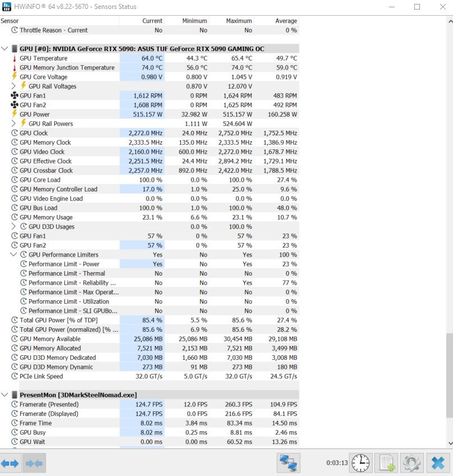Click Throttle Reason - Current icon

tap(14, 30)
